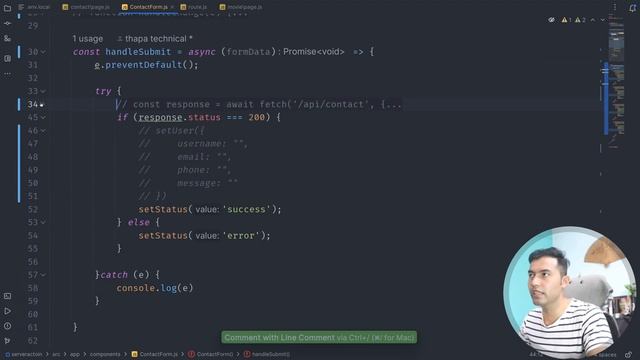640x360 pixels.
Task: Collapse the commented setUser block at line 46
Action: click(43, 131)
